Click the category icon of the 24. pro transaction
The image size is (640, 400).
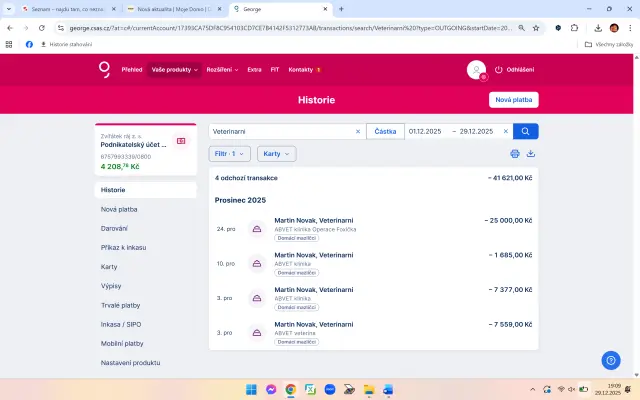pyautogui.click(x=256, y=229)
